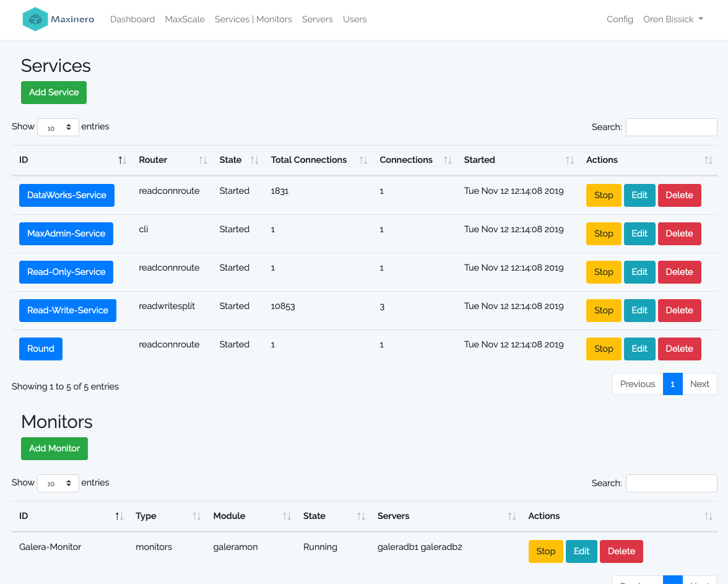The image size is (728, 584).
Task: Navigate to the MaxScale page
Action: point(184,19)
